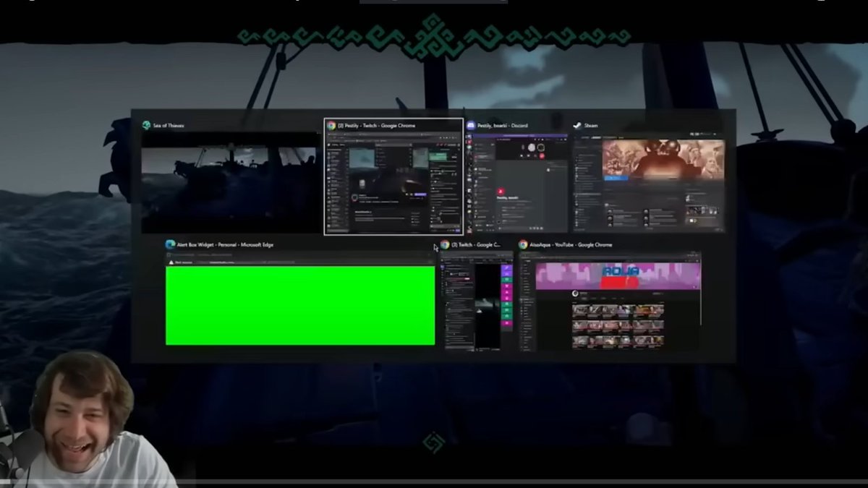Select the Sea of Thieves window thumbnail
This screenshot has height=488, width=868.
(229, 182)
